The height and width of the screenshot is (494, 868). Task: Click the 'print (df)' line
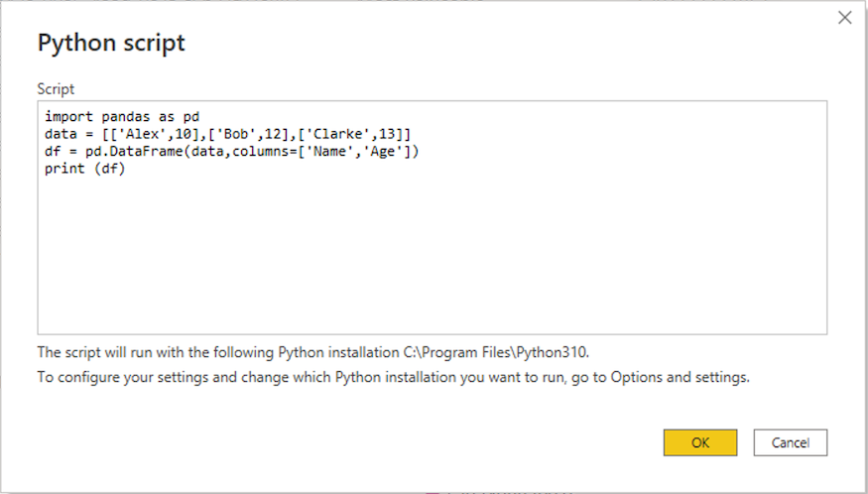[85, 169]
